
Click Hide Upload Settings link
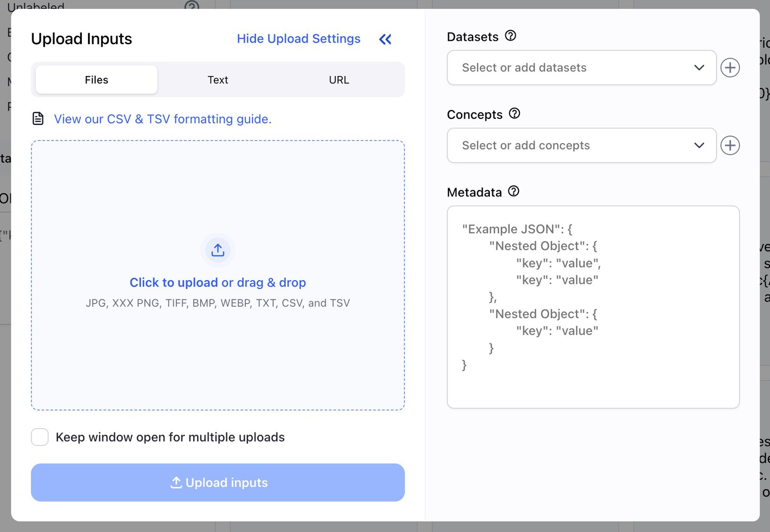tap(299, 39)
